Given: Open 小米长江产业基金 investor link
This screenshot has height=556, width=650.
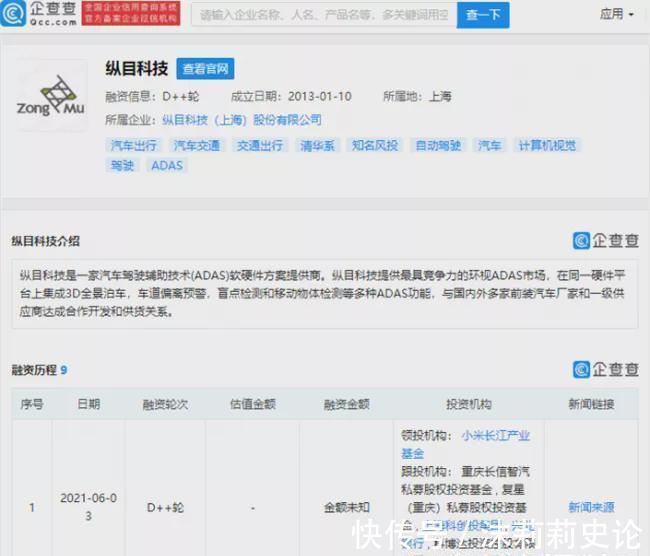Looking at the screenshot, I should (x=466, y=444).
